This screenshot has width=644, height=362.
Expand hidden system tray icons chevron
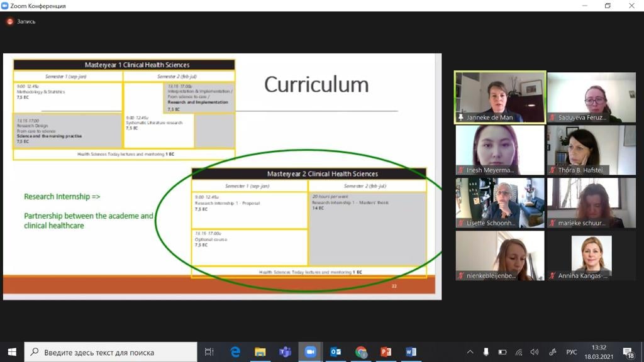[470, 352]
